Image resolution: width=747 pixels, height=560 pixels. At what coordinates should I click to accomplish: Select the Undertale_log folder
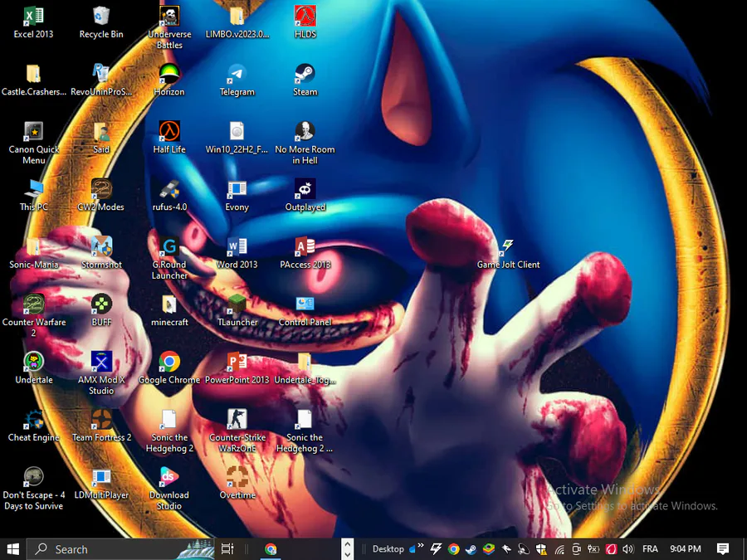pos(305,368)
